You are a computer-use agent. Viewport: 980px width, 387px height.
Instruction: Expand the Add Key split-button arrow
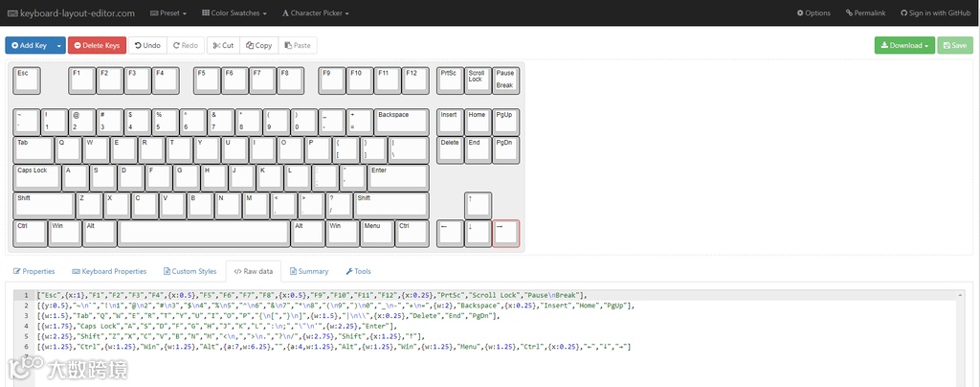[58, 45]
